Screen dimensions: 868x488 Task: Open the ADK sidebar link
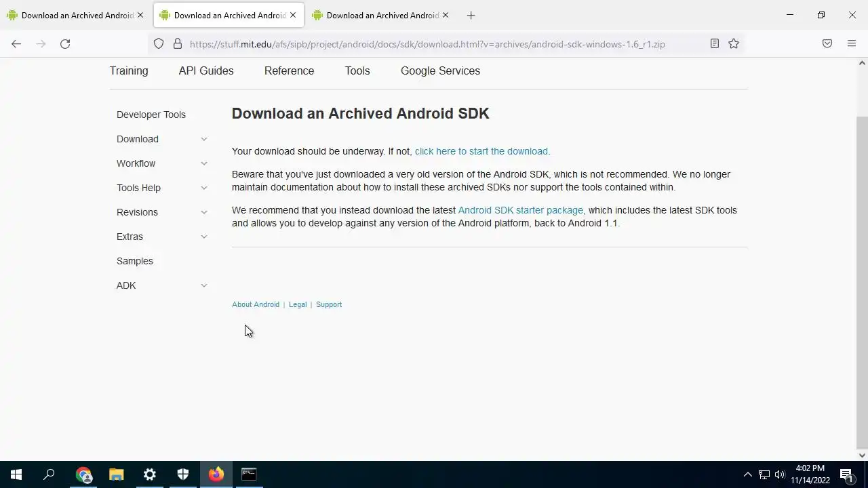[126, 285]
